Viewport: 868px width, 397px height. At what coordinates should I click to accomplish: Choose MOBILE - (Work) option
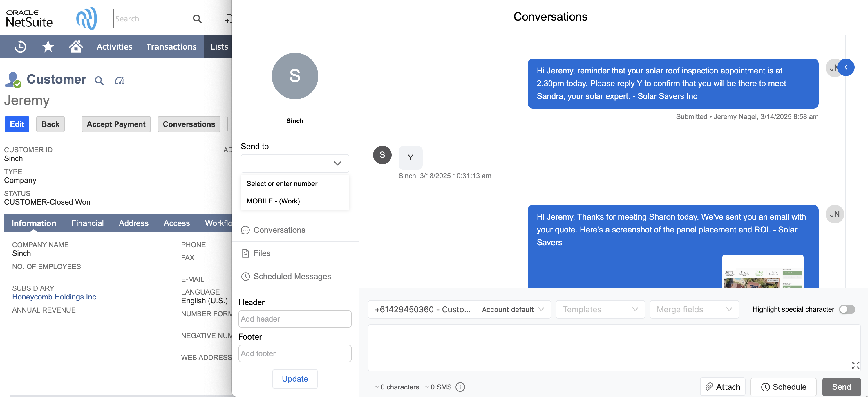coord(295,201)
